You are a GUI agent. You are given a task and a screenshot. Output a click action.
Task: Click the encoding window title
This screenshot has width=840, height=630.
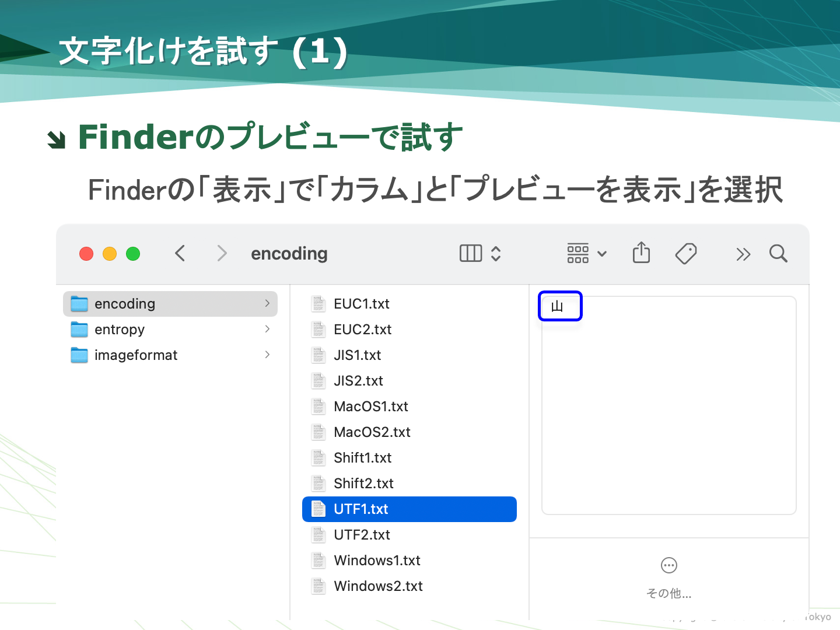[x=289, y=254]
